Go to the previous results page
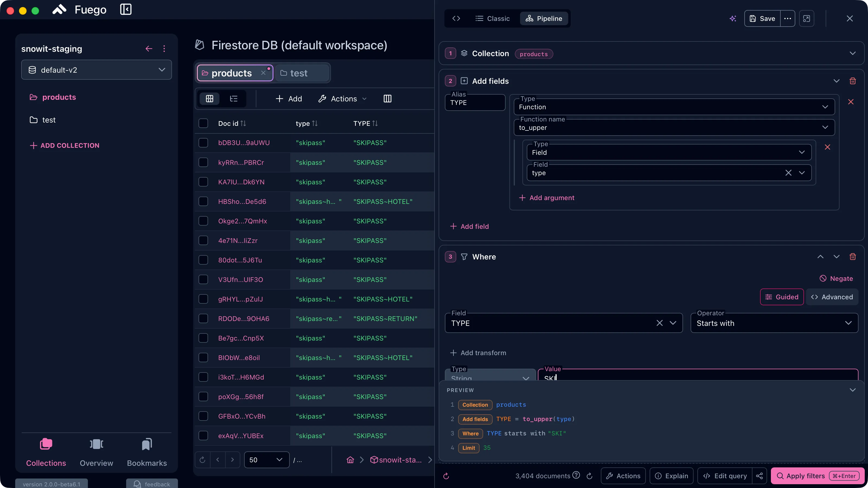 [218, 460]
